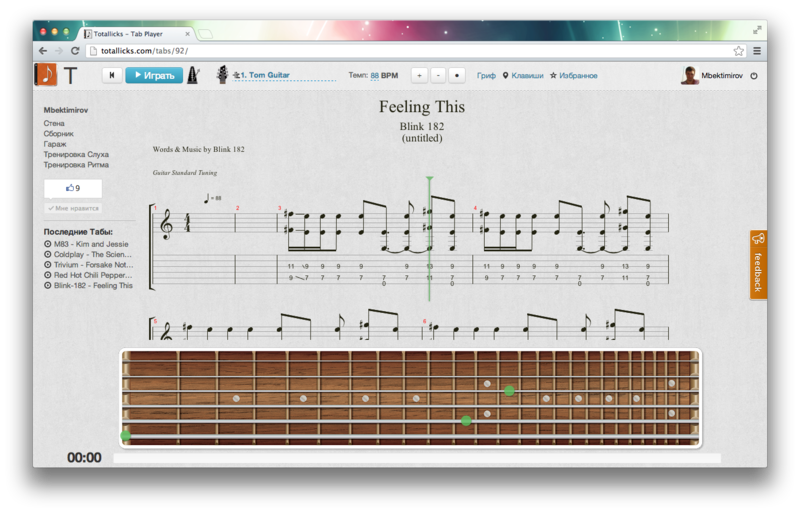Open Тренировка Ритма rhythm training
The width and height of the screenshot is (800, 513).
(76, 164)
